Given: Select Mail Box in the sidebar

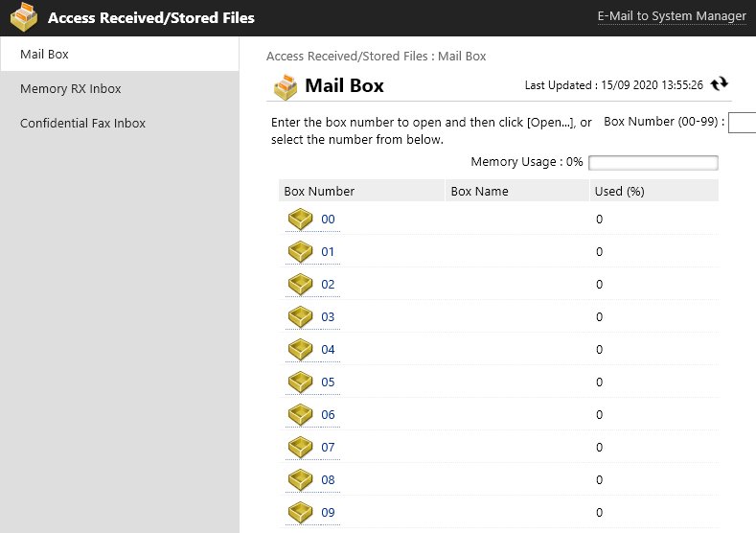Looking at the screenshot, I should point(45,55).
